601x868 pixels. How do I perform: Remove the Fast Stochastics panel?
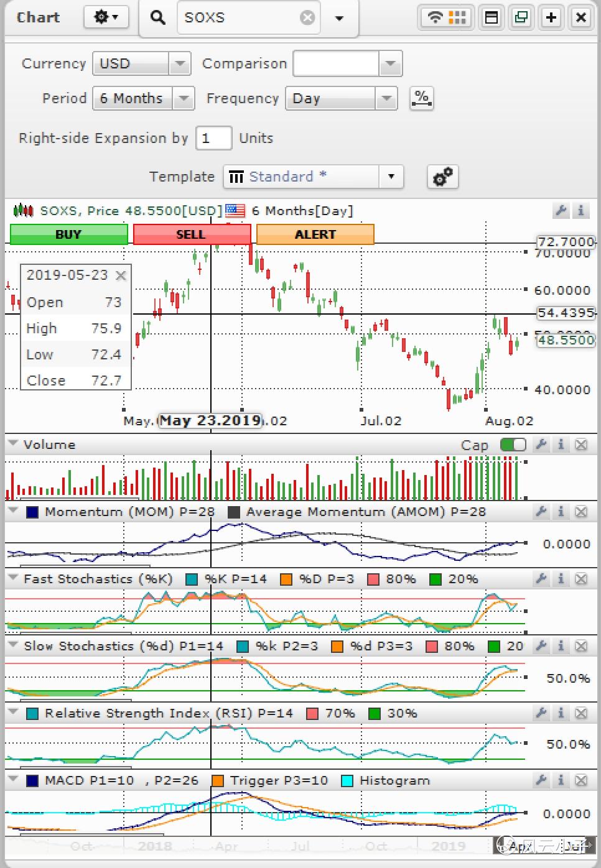[x=581, y=579]
